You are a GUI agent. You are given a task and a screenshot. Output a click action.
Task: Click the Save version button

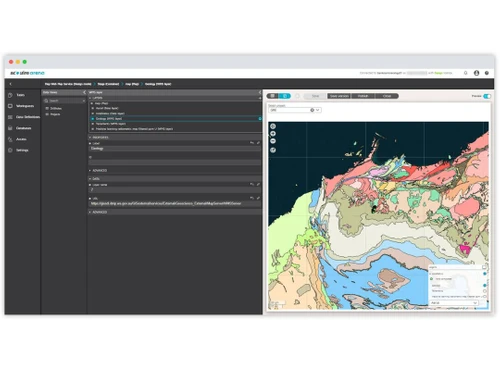(x=339, y=96)
